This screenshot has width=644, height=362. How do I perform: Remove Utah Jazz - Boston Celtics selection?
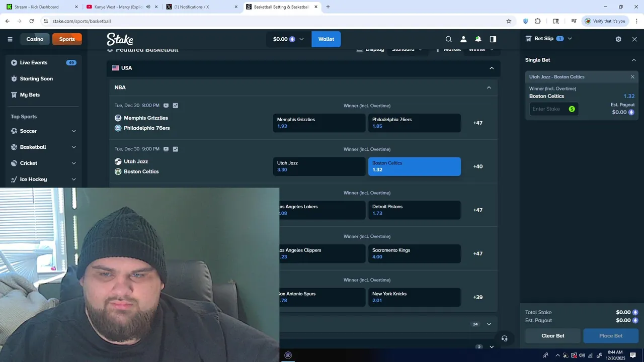[632, 77]
